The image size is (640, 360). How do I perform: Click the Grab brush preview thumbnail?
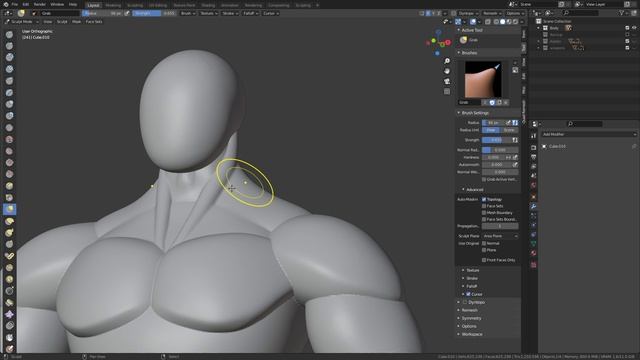point(483,80)
